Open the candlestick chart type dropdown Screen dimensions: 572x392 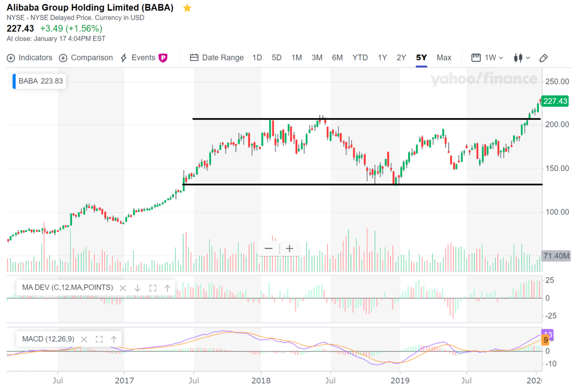522,58
